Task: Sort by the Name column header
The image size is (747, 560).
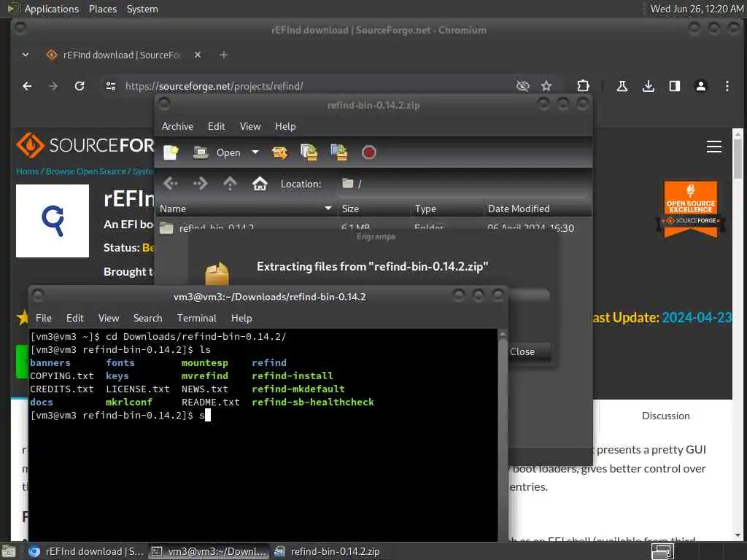Action: pyautogui.click(x=247, y=209)
